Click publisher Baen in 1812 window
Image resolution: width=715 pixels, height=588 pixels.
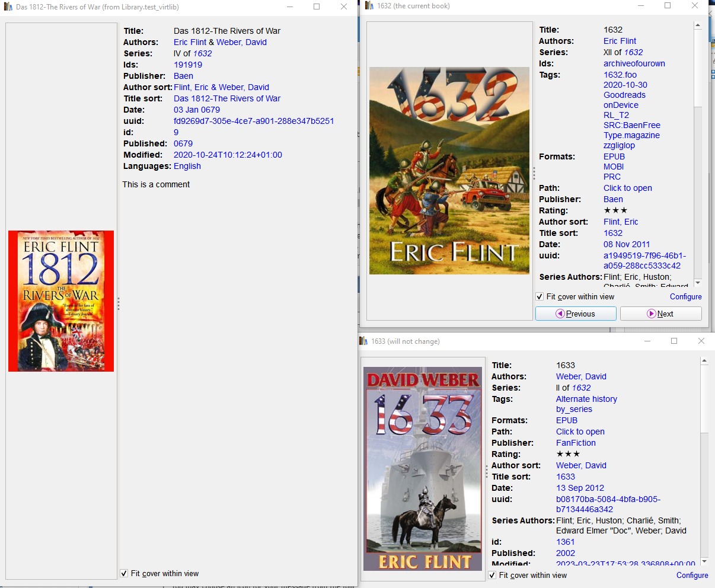pos(183,76)
